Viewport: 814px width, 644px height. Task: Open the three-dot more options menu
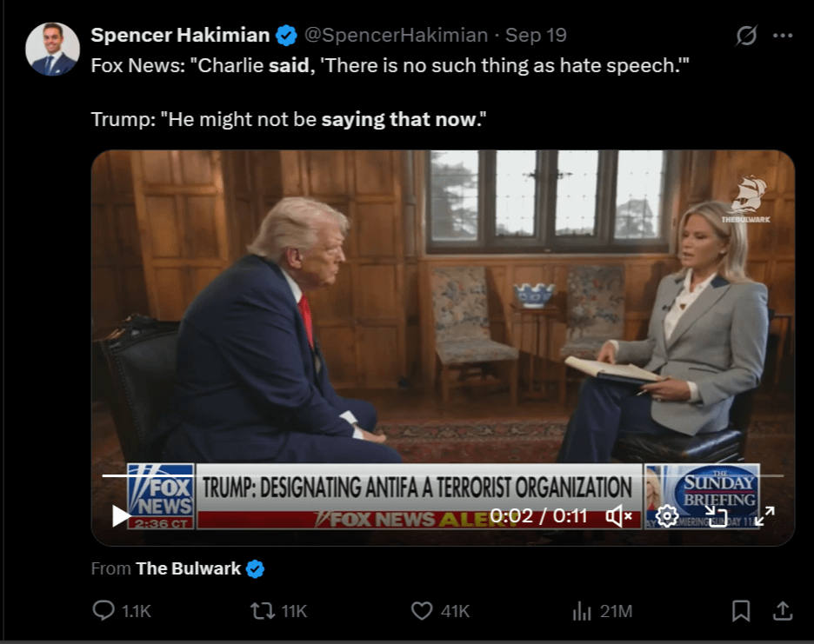pyautogui.click(x=783, y=36)
